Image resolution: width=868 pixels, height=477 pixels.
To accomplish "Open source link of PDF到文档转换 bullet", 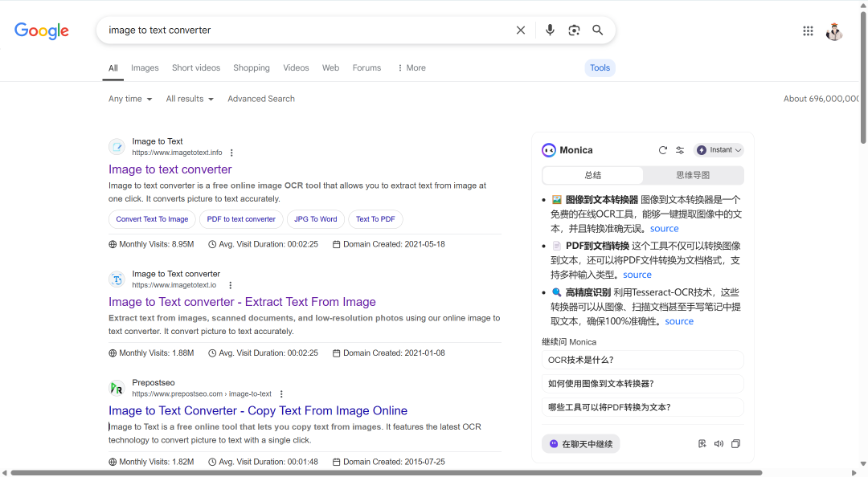I will coord(637,275).
